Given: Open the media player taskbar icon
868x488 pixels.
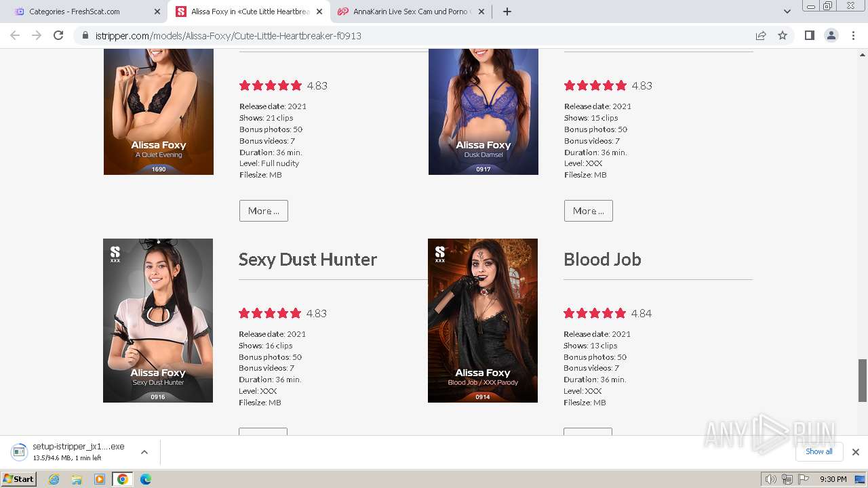Looking at the screenshot, I should pos(100,479).
